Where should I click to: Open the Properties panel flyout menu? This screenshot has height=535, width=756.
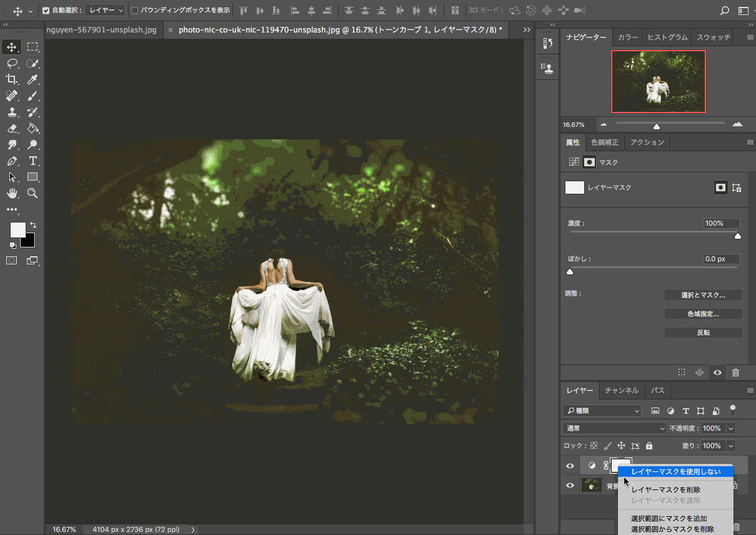click(750, 142)
